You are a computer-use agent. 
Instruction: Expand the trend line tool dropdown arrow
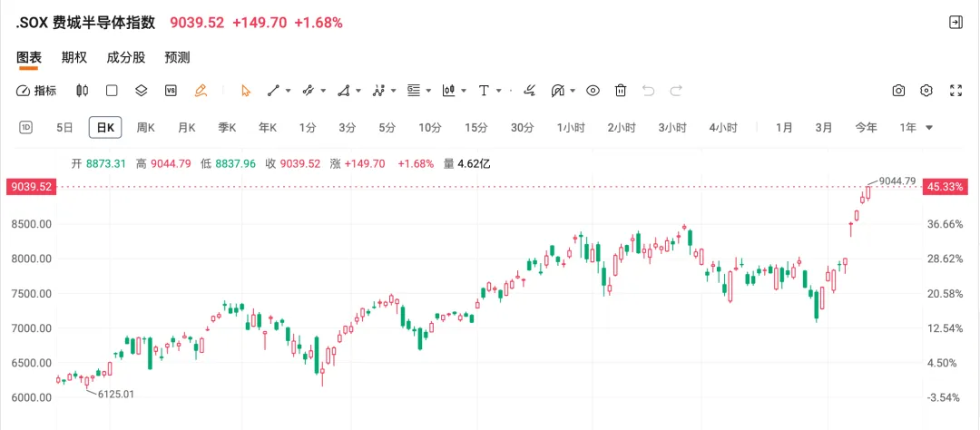[x=289, y=91]
